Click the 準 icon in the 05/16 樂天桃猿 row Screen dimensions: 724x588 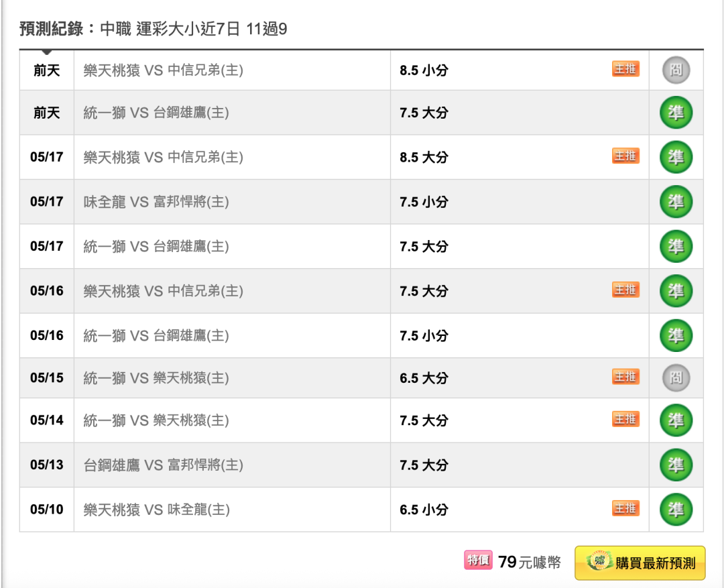click(676, 291)
